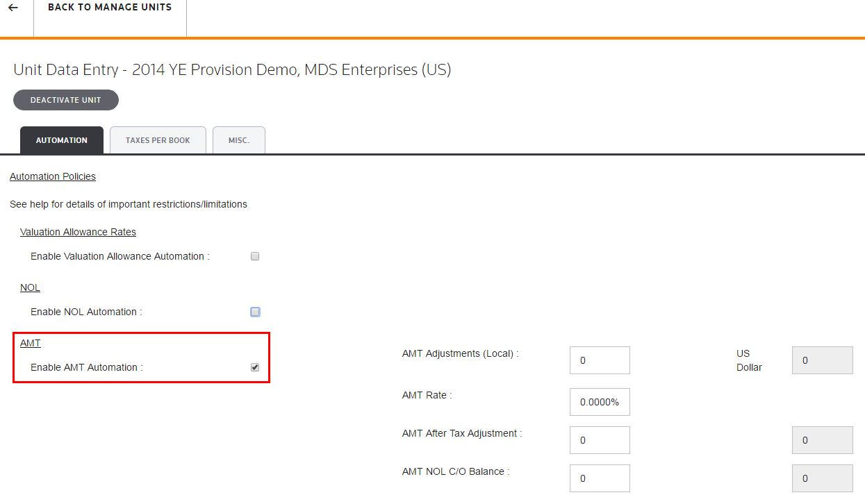Click the gray AMT After Tax Adjustment field

pyautogui.click(x=822, y=440)
